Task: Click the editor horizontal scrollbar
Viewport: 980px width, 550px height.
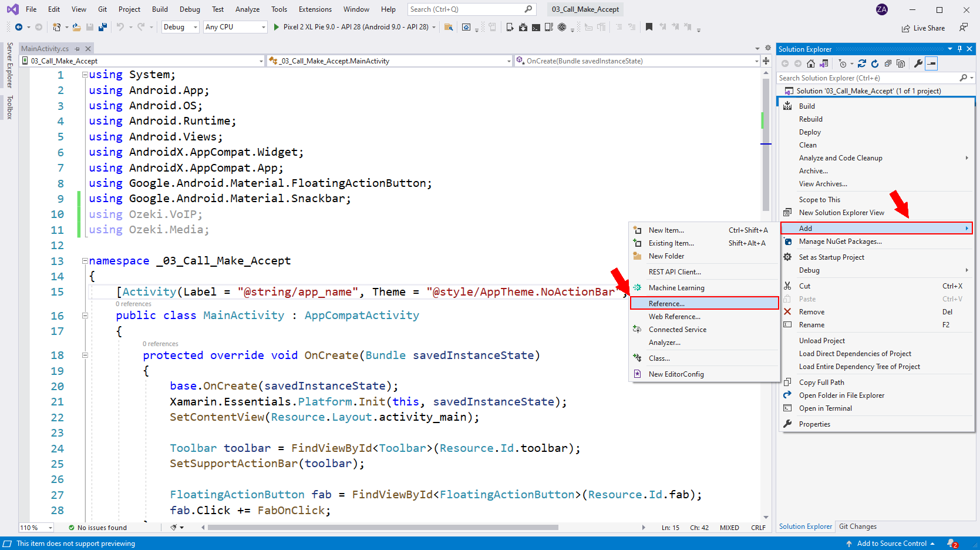Action: point(382,528)
